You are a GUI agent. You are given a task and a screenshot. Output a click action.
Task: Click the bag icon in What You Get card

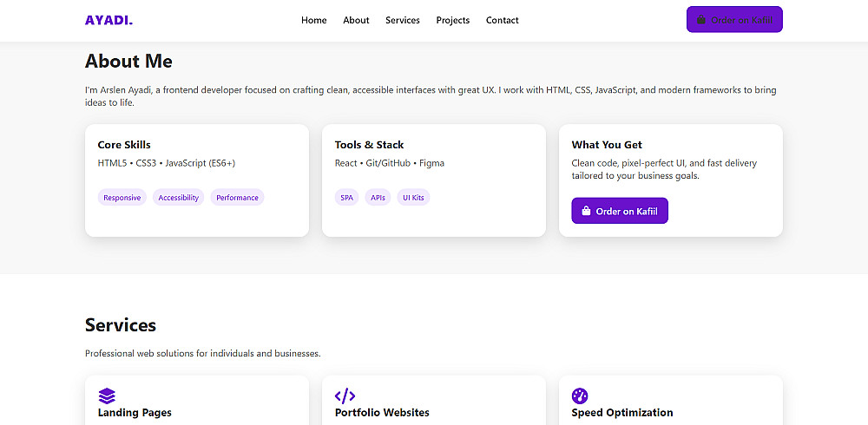pyautogui.click(x=586, y=211)
